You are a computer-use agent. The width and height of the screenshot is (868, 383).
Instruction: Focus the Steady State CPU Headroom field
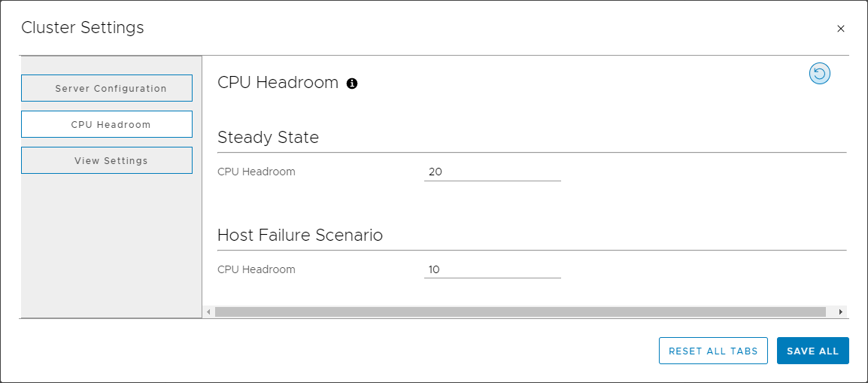(492, 172)
